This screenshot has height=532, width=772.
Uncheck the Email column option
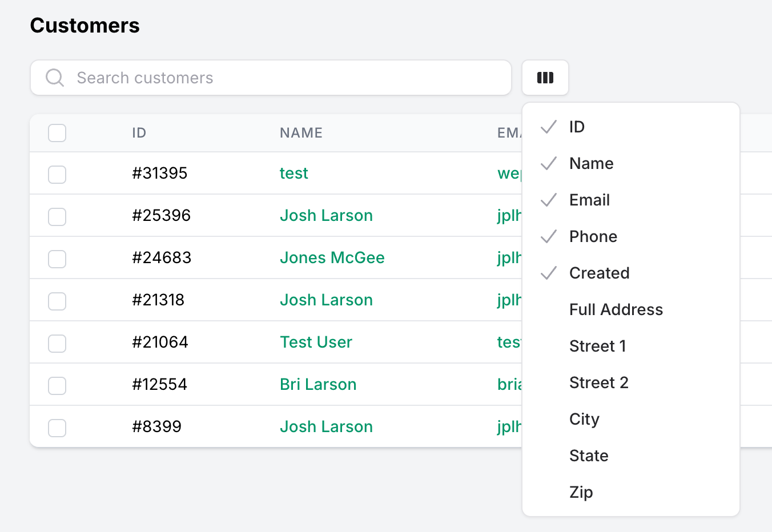point(631,200)
